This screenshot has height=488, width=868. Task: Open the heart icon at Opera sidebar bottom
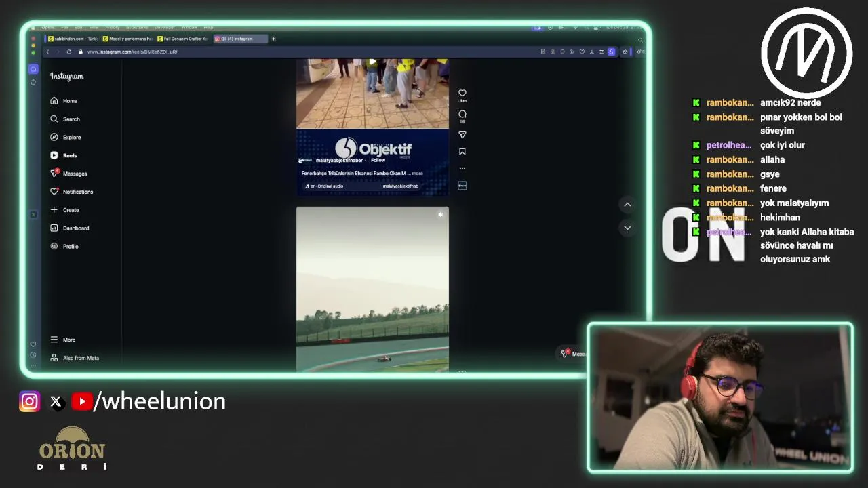[33, 344]
